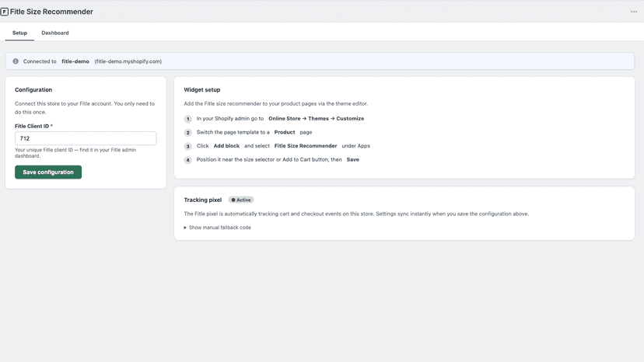The height and width of the screenshot is (362, 644).
Task: Click the Configuration heading
Action: tap(33, 89)
